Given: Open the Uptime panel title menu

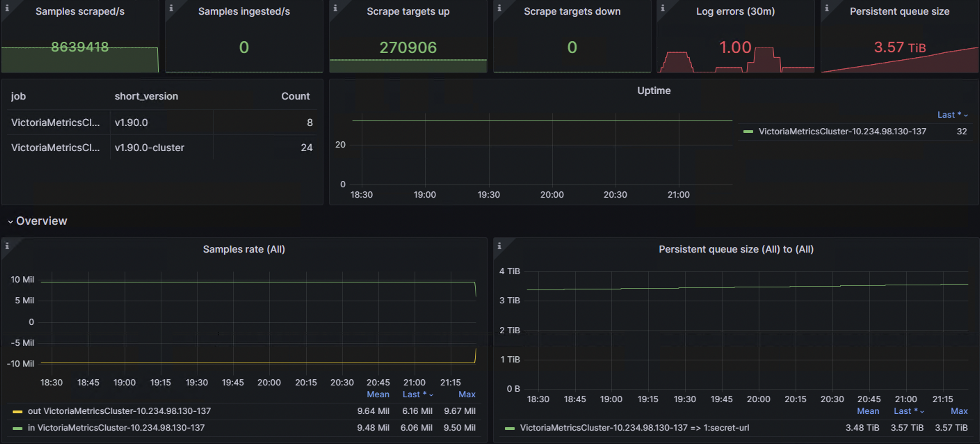Looking at the screenshot, I should pos(653,90).
